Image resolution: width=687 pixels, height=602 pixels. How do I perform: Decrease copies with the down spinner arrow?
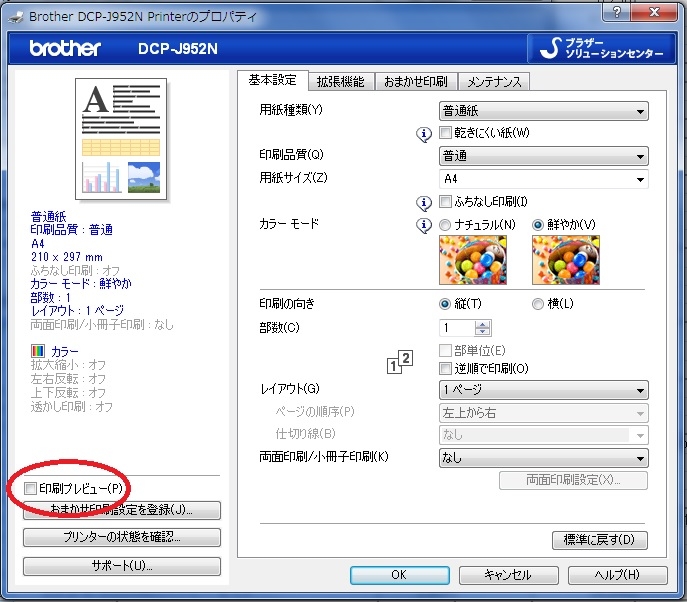482,332
